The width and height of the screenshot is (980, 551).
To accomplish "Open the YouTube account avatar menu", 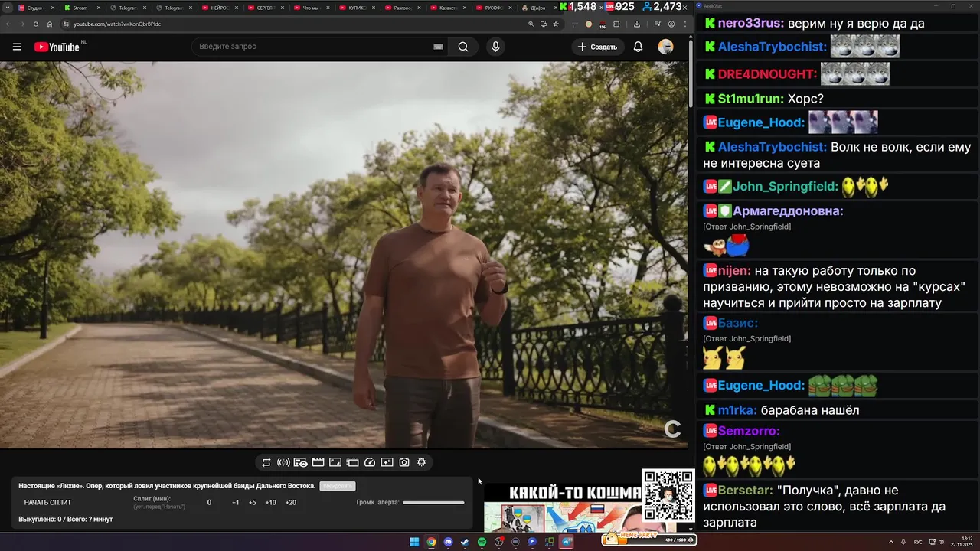I will (665, 47).
